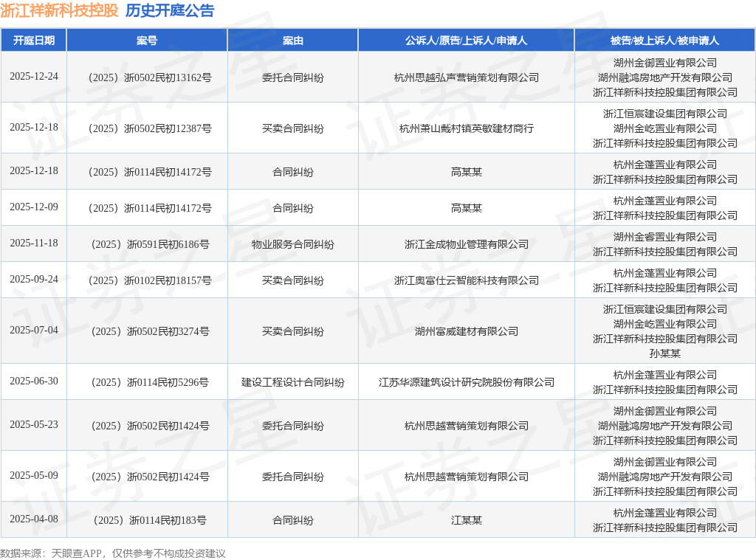Click case number 浙0502民初12387号

pos(150,128)
